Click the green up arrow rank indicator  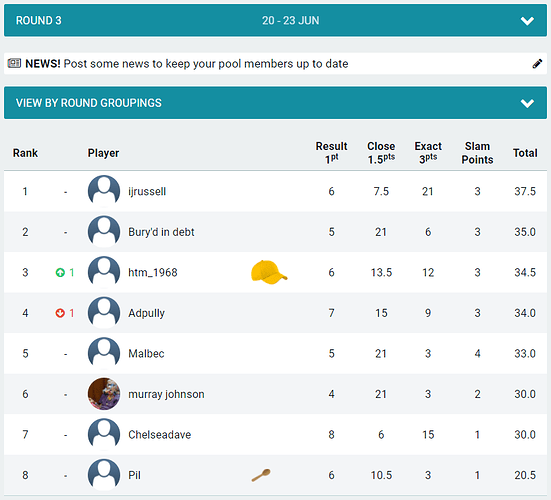[x=60, y=272]
